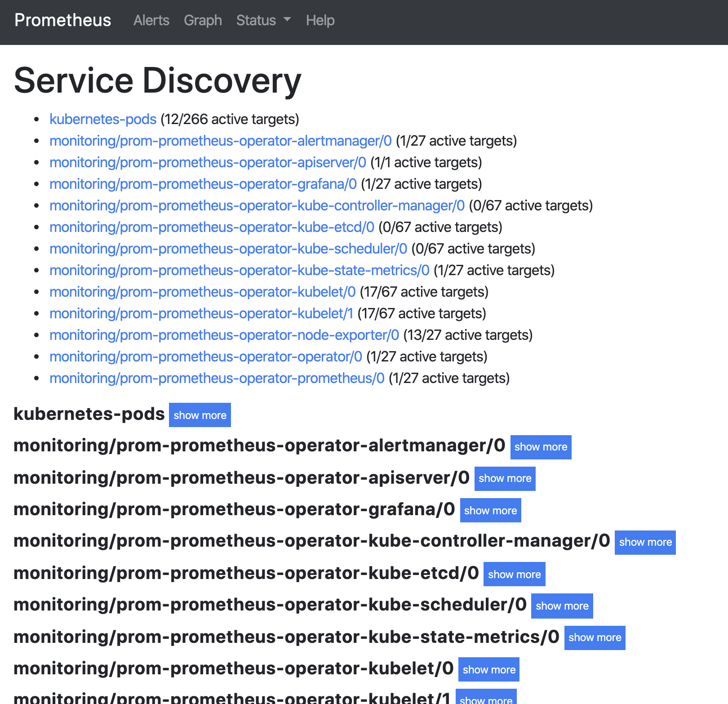Open operator-prometheus/0 link in the list
The height and width of the screenshot is (704, 728).
[x=217, y=378]
